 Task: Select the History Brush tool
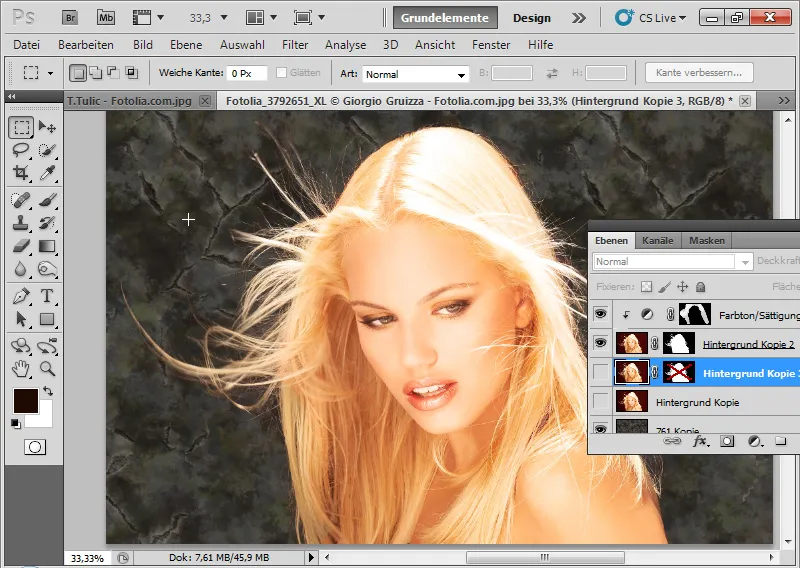(47, 223)
